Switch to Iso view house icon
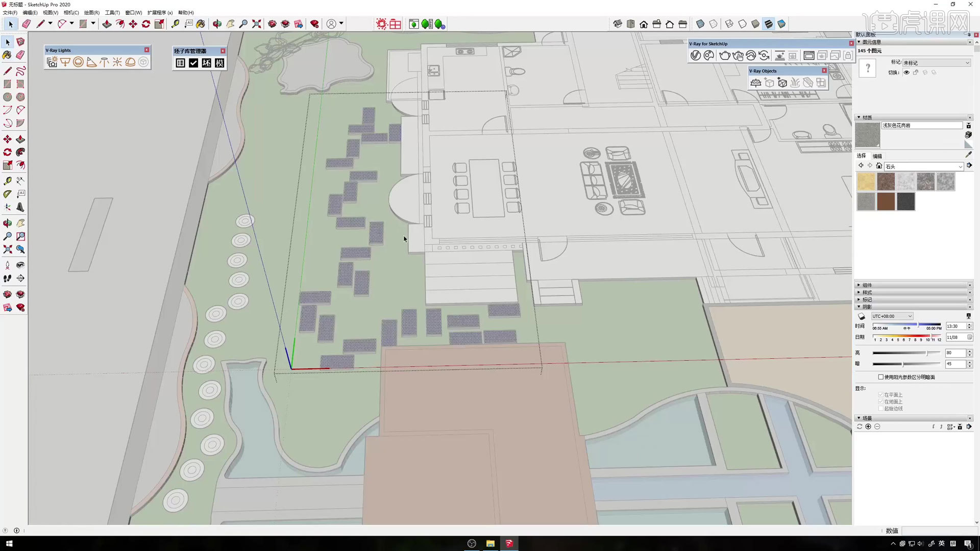980x551 pixels. coord(618,24)
